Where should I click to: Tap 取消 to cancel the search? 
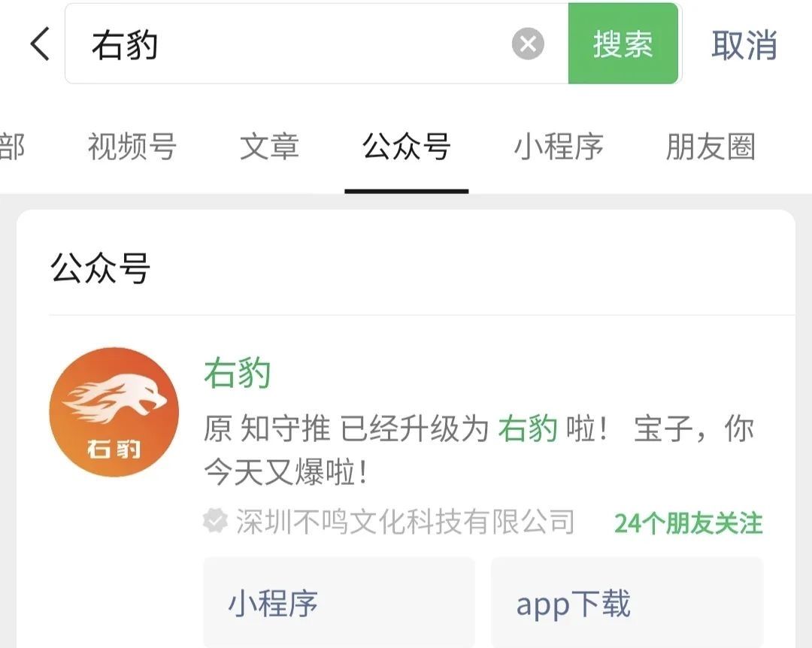coord(744,44)
